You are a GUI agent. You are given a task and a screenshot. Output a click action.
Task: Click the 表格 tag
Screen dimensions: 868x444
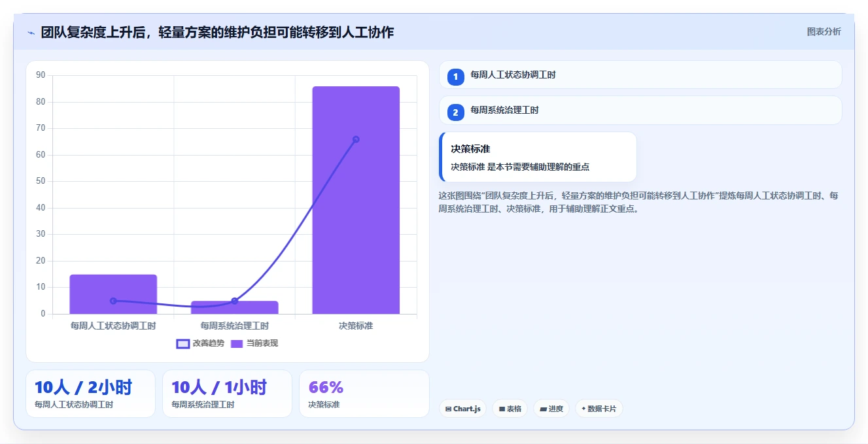coord(510,409)
